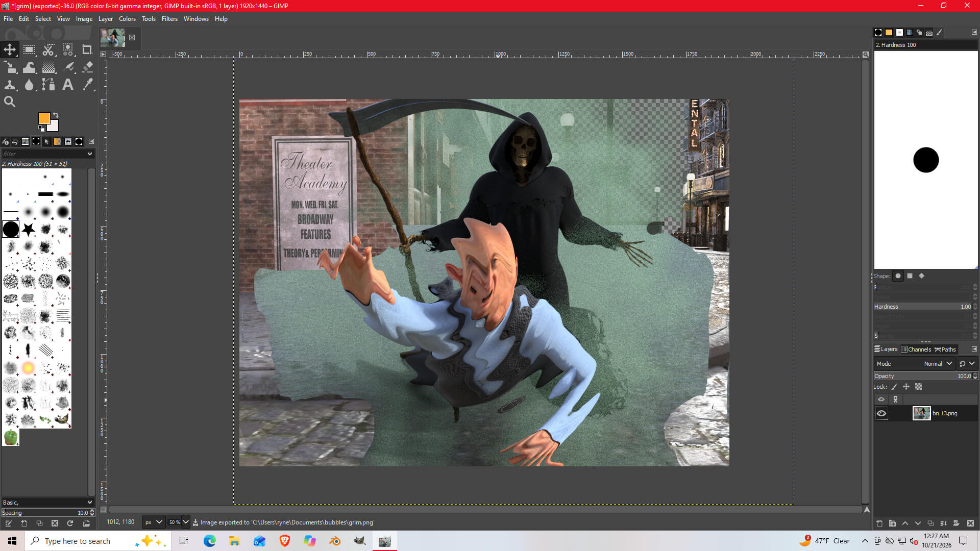
Task: Select the Unified Transform tool
Action: coord(10,67)
